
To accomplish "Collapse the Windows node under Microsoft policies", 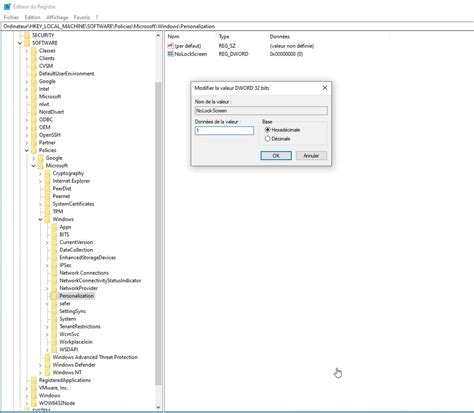I will point(40,219).
